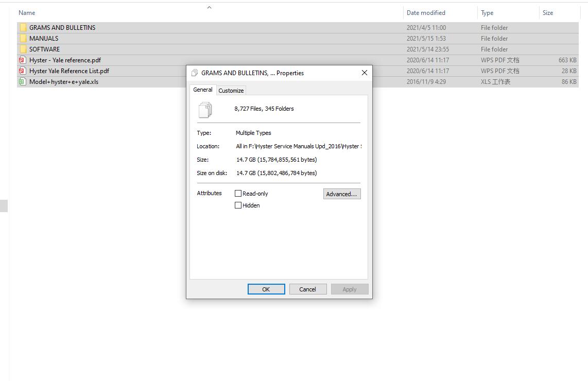Click the Size on disk value 15,802,486,784 bytes
The width and height of the screenshot is (588, 381).
[276, 173]
